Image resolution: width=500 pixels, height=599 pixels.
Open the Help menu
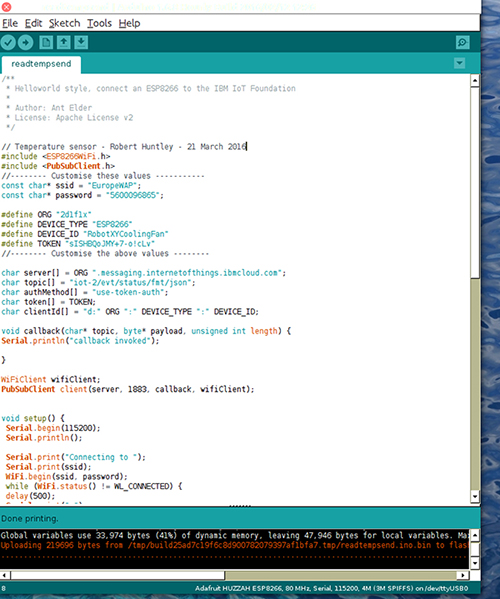click(129, 23)
